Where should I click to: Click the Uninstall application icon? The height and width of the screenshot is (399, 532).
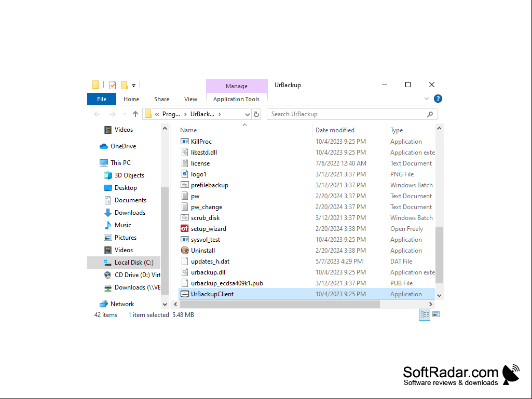(185, 250)
